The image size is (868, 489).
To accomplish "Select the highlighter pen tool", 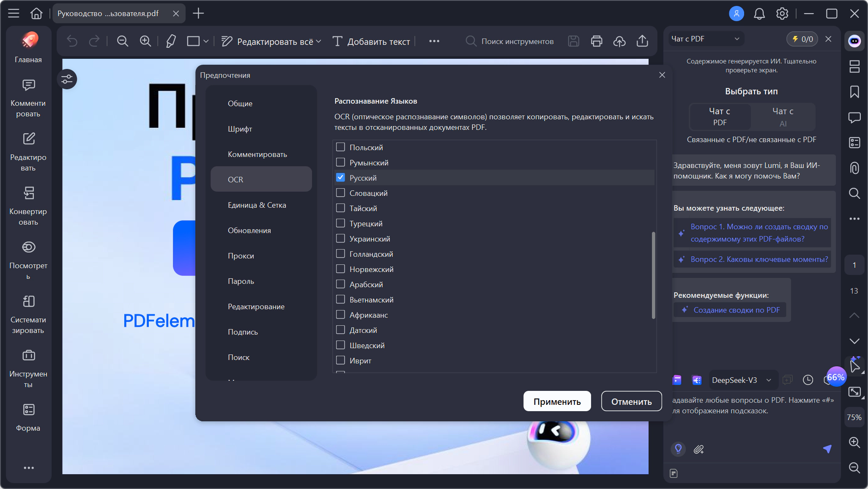I will click(171, 41).
